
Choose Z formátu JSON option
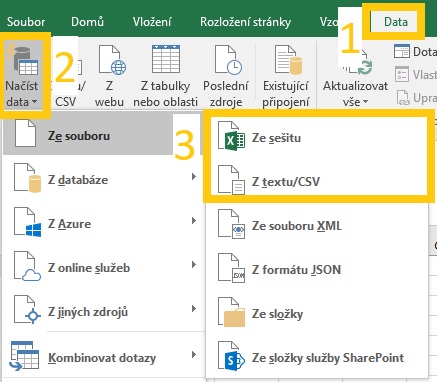click(x=317, y=270)
